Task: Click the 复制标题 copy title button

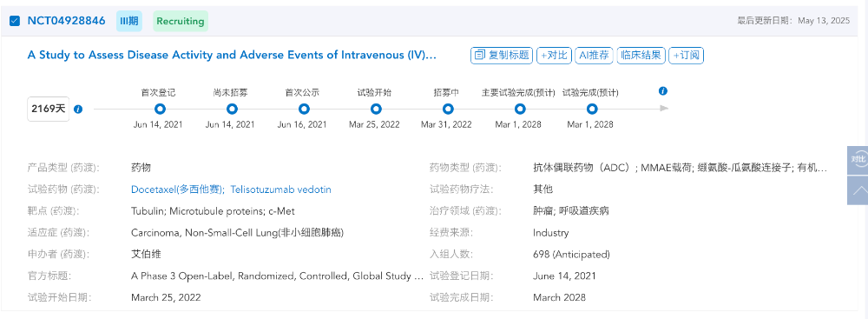Action: point(502,55)
